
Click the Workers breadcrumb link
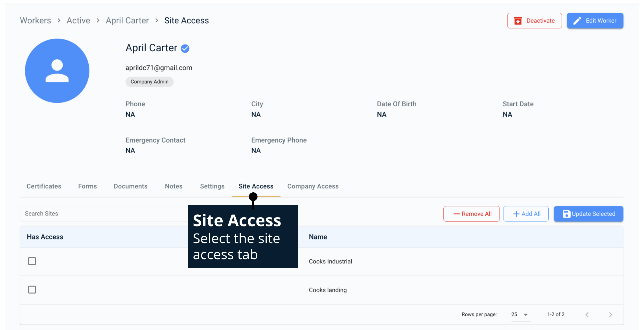tap(36, 21)
